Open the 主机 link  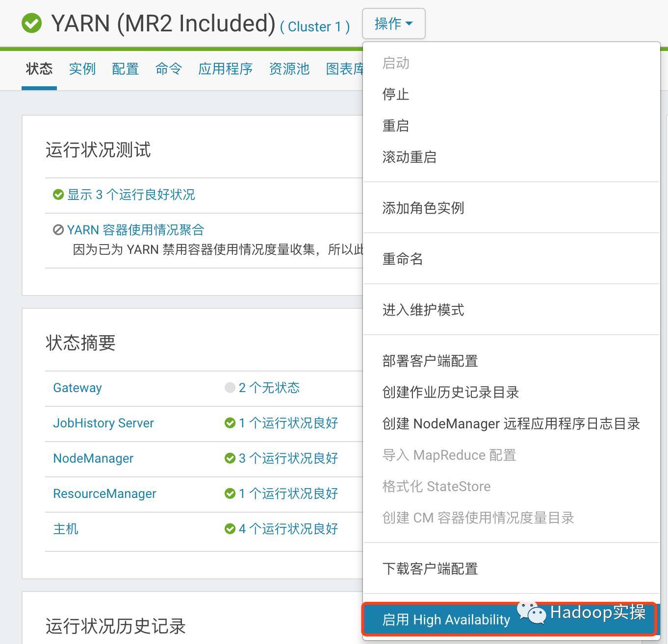[66, 529]
